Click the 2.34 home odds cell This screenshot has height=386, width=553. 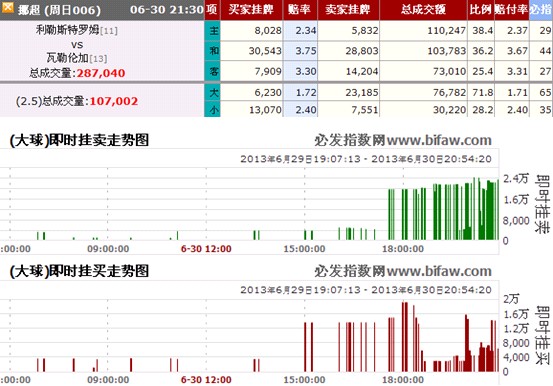300,31
